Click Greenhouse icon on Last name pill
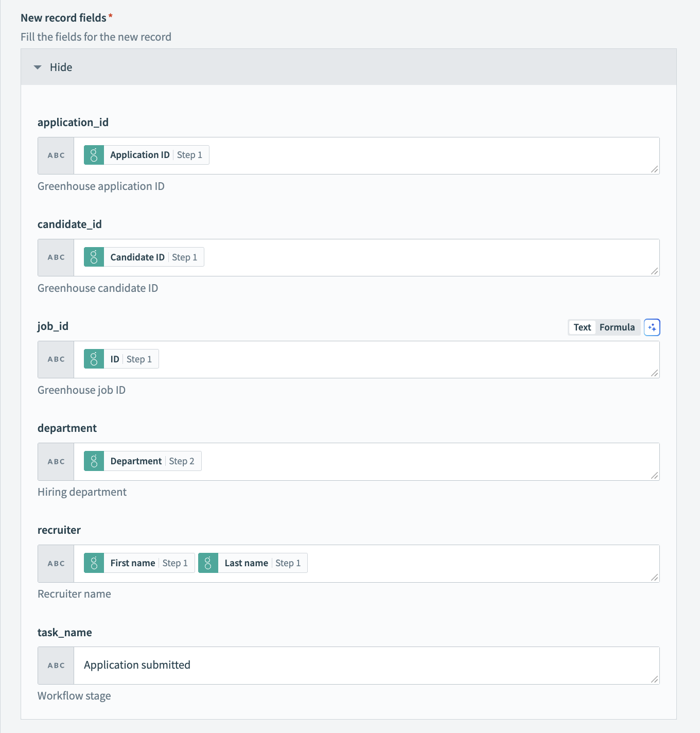700x733 pixels. pos(208,563)
